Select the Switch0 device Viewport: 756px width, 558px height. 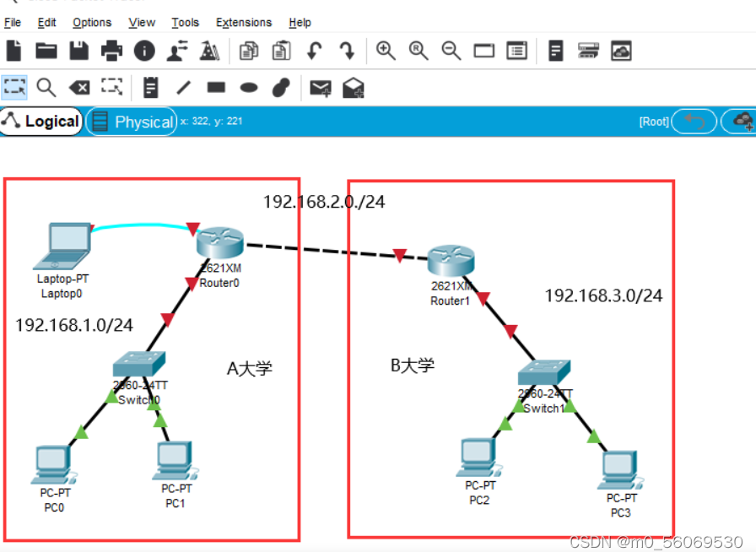(x=139, y=364)
